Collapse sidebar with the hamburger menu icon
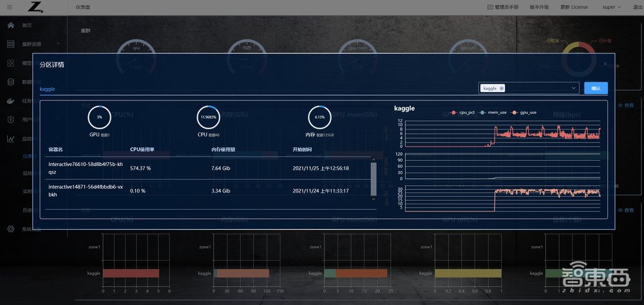 tap(9, 7)
